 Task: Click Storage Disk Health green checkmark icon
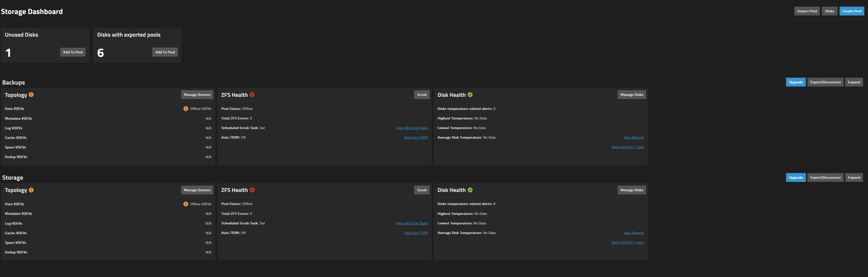(x=470, y=190)
